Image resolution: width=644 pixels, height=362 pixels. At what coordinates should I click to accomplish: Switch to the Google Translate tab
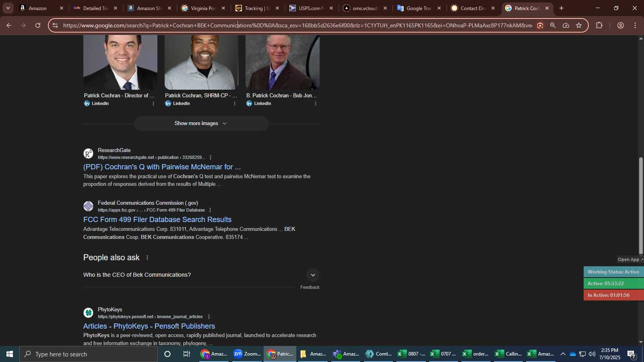419,8
